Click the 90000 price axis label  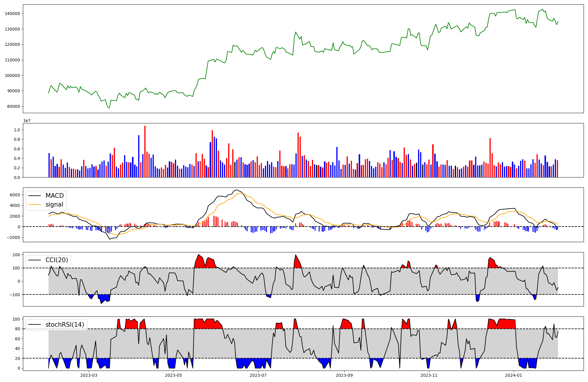coord(14,91)
